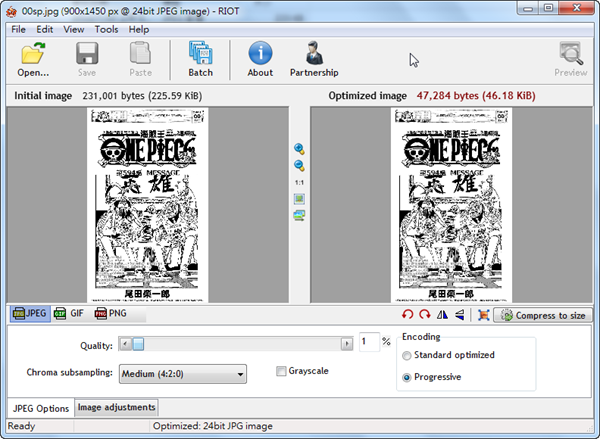The image size is (600, 439).
Task: Expand the Chroma subsampling dropdown
Action: click(x=182, y=374)
